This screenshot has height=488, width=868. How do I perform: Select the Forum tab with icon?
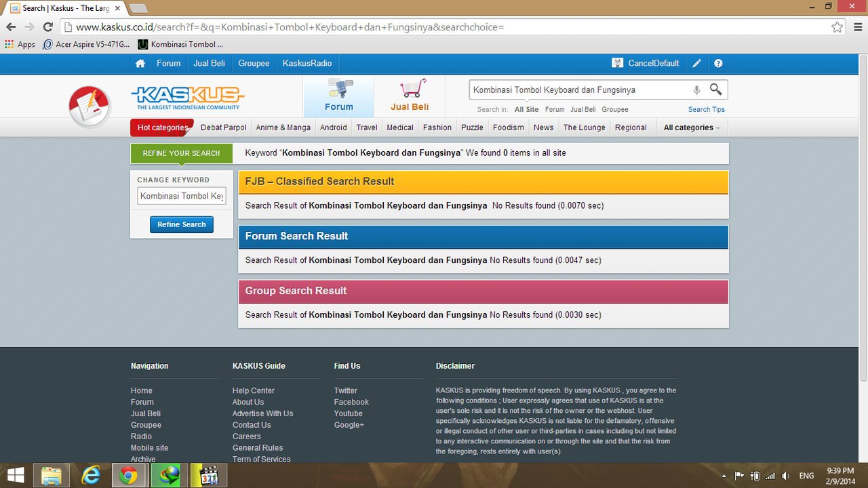(x=338, y=96)
